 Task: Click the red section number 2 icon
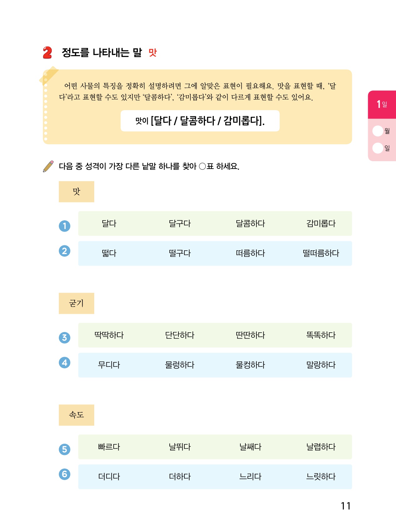pyautogui.click(x=47, y=53)
